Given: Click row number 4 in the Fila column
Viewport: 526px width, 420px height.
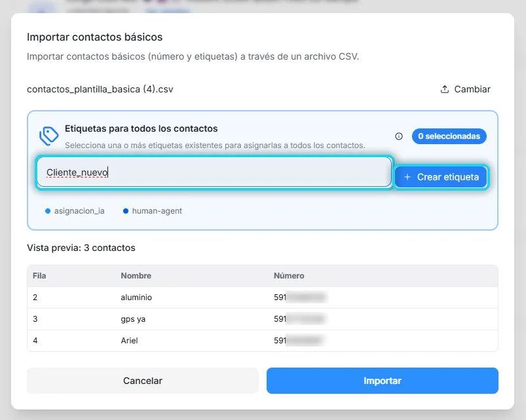Looking at the screenshot, I should (x=35, y=341).
